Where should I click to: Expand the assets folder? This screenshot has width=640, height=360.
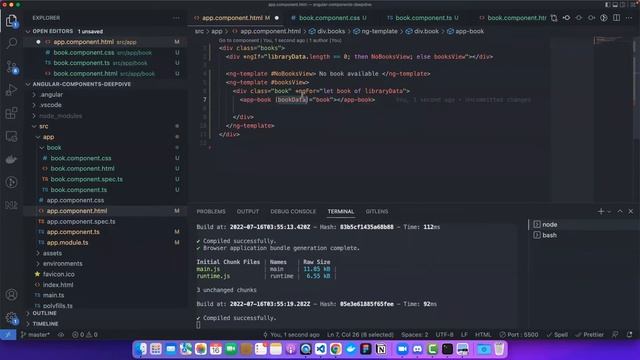point(52,253)
